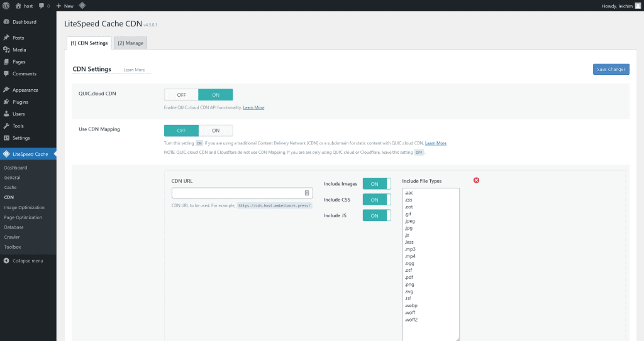Remove CDN mapping with red X icon
Viewport: 644px width, 341px height.
point(477,180)
